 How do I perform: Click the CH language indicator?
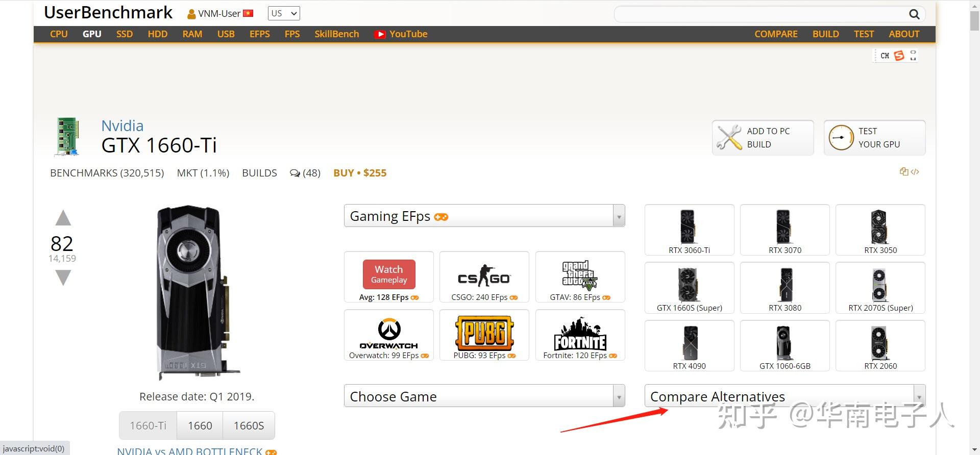pyautogui.click(x=885, y=56)
